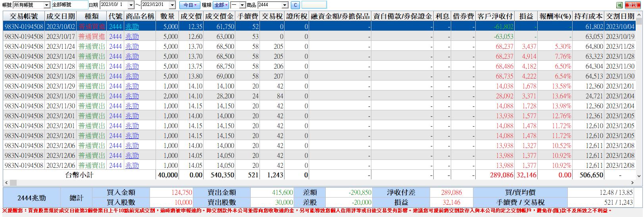Sort by the 成交日期 column header
Screen dimensions: 644x217
coord(61,16)
